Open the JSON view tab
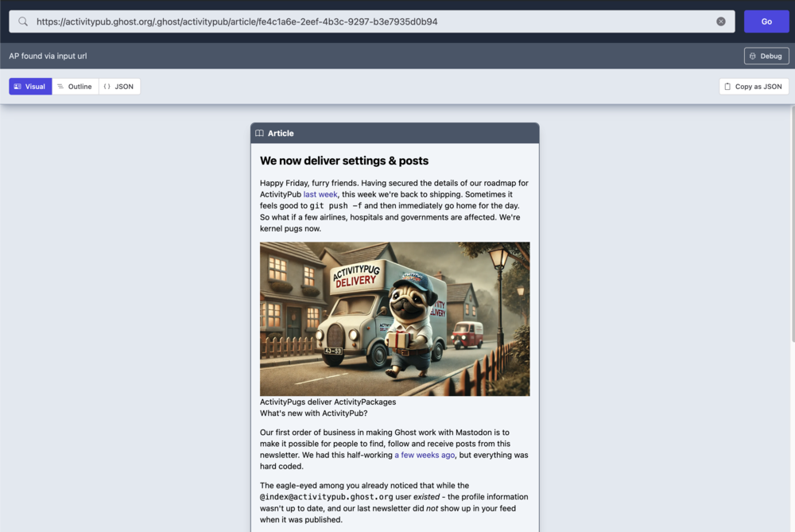This screenshot has width=795, height=532. (120, 87)
